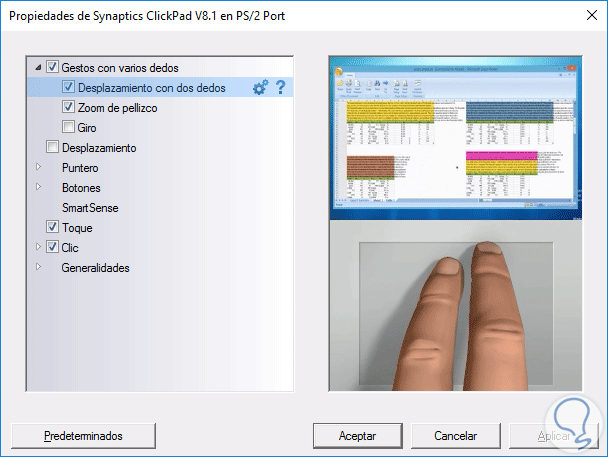Click the Cancelar button
The height and width of the screenshot is (457, 608).
pos(456,436)
